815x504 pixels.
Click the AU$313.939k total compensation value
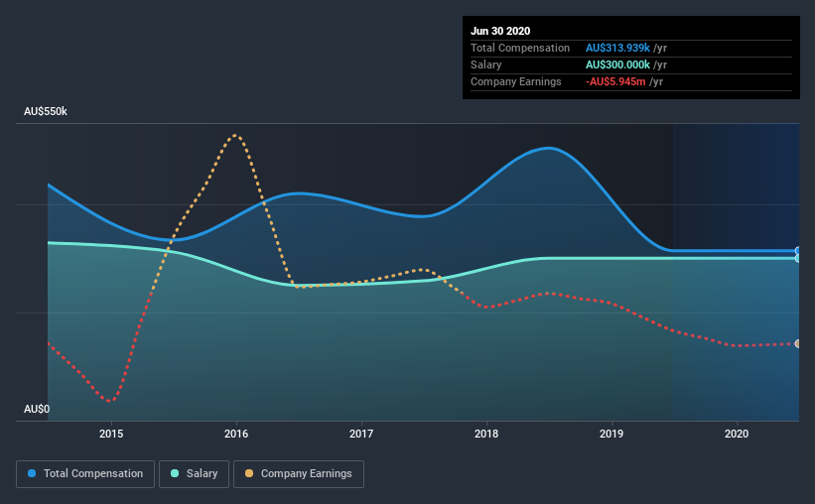click(617, 48)
